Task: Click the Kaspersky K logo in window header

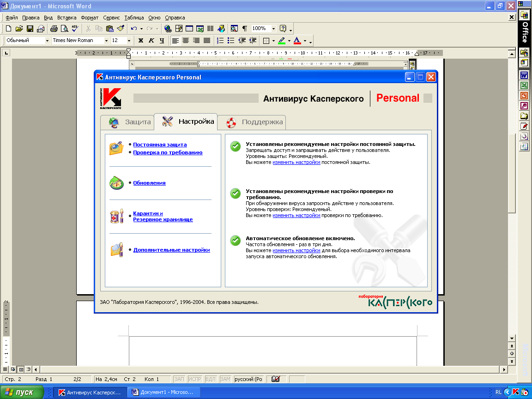Action: pos(111,98)
